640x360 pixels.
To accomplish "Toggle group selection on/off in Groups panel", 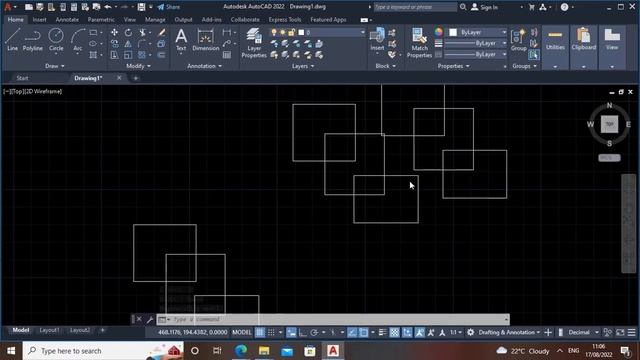I will tap(533, 55).
